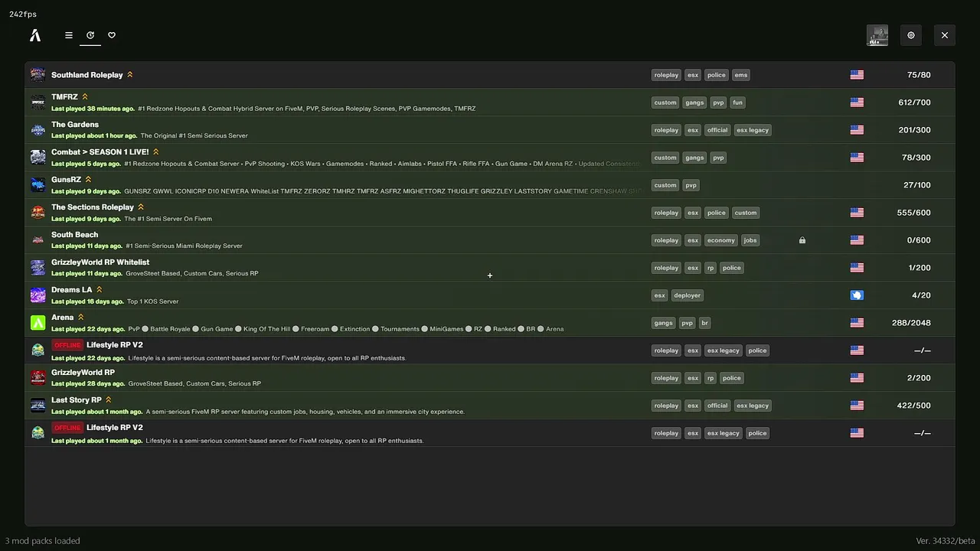
Task: Select the "jobs" tag on South Beach
Action: [750, 240]
